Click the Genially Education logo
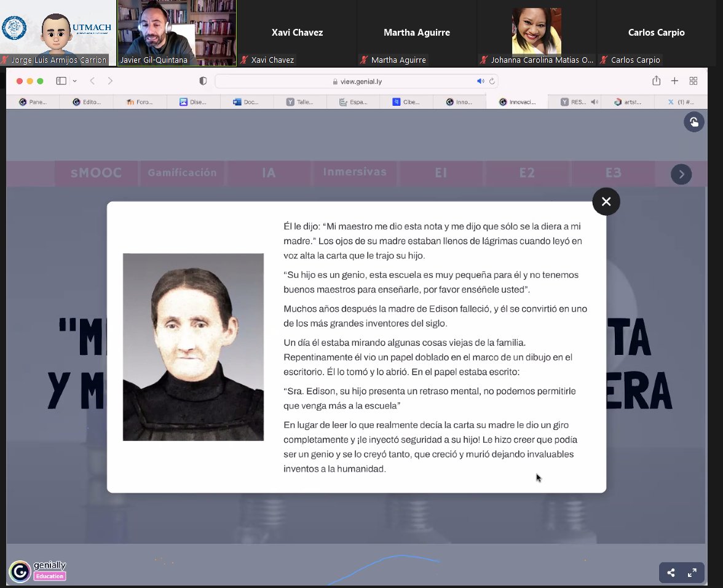The height and width of the screenshot is (588, 723). [38, 571]
